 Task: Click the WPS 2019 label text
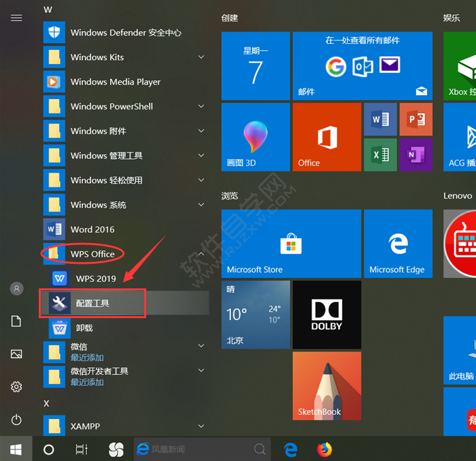[96, 279]
